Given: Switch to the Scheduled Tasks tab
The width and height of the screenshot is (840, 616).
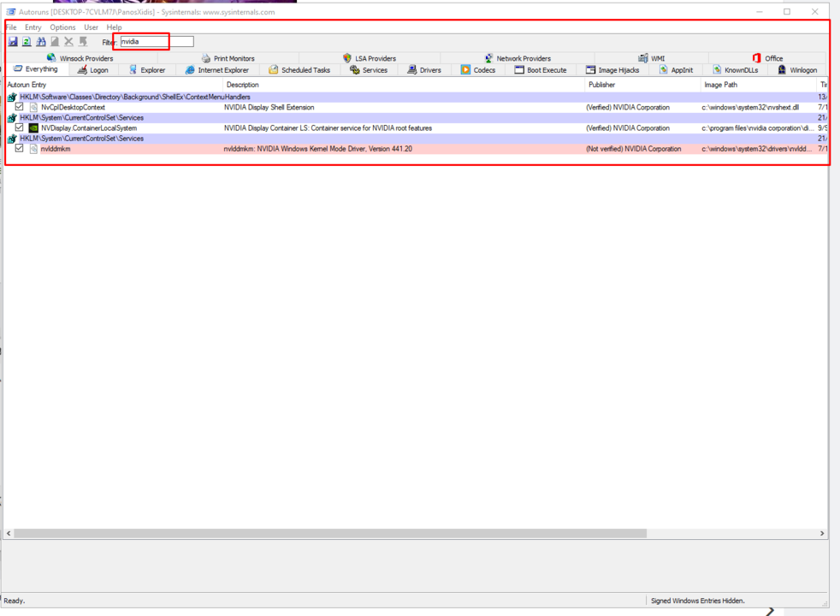Looking at the screenshot, I should click(299, 70).
